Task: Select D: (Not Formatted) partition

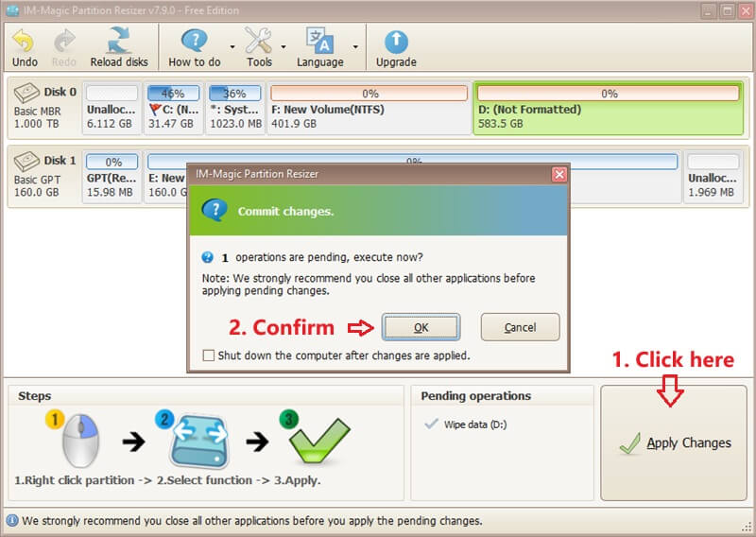Action: click(x=609, y=108)
